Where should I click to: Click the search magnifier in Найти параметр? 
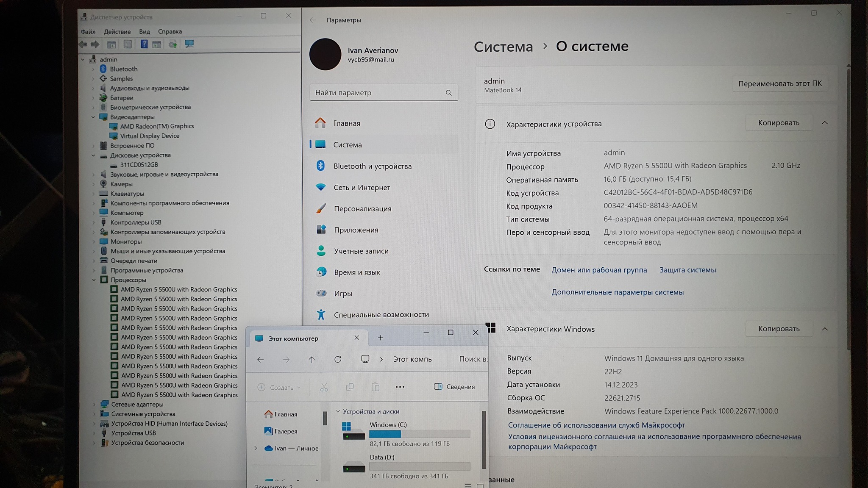[448, 93]
